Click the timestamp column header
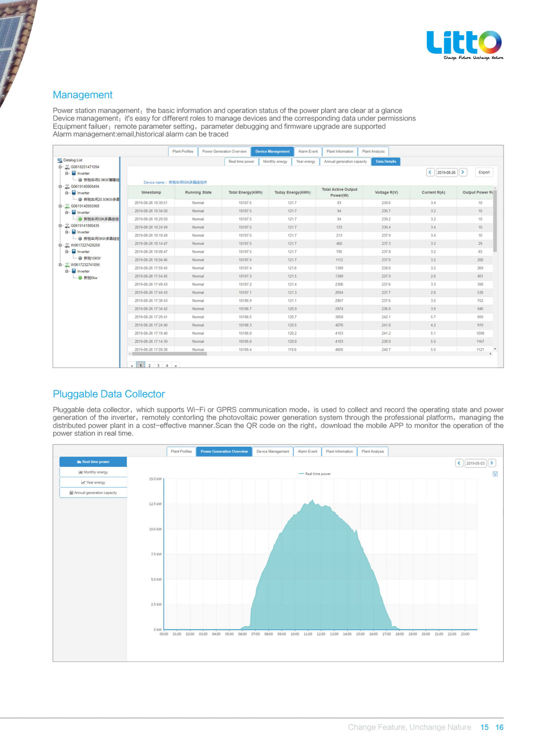The width and height of the screenshot is (557, 756). click(151, 192)
